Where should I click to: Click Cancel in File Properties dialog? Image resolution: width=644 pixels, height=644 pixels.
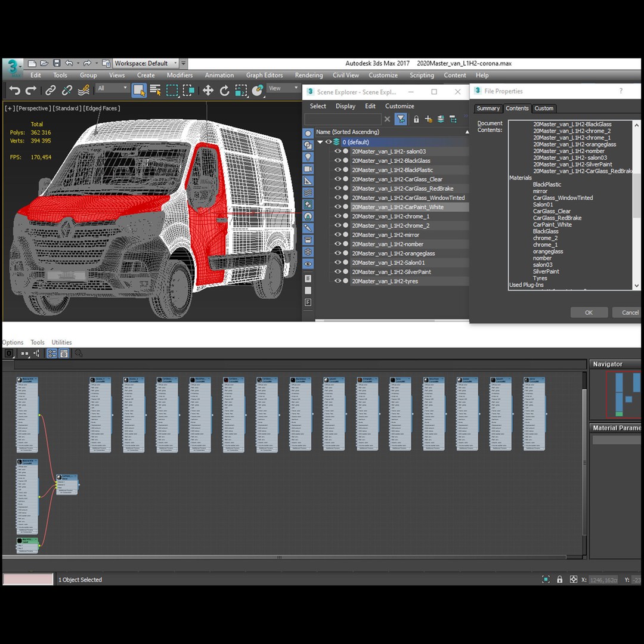[627, 312]
